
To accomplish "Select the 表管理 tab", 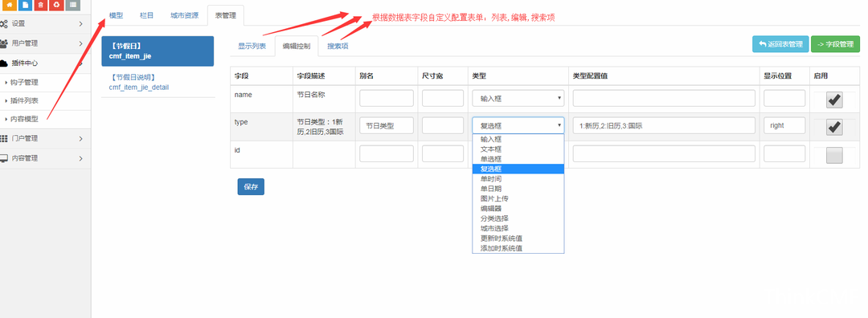I will click(x=225, y=15).
